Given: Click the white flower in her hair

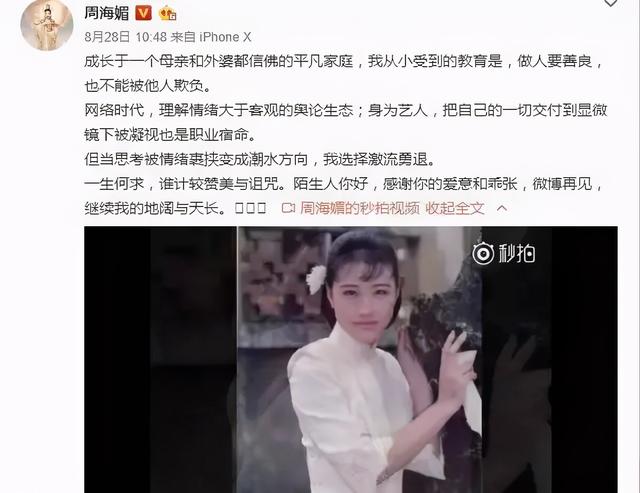Looking at the screenshot, I should click(x=316, y=280).
